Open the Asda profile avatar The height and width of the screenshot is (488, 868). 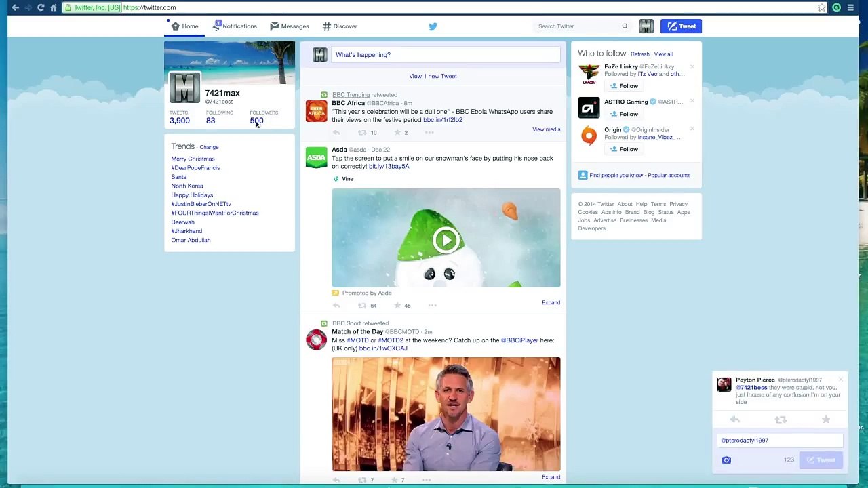[316, 157]
